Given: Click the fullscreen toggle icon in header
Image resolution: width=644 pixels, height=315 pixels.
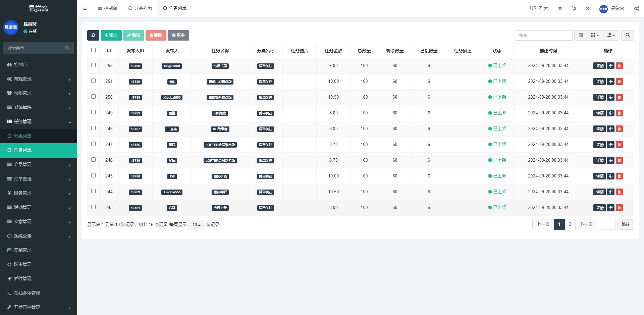Looking at the screenshot, I should coord(587,8).
